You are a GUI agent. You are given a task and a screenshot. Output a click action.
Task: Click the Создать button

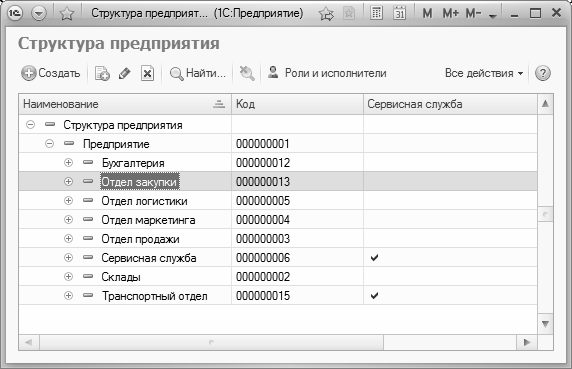(x=50, y=73)
